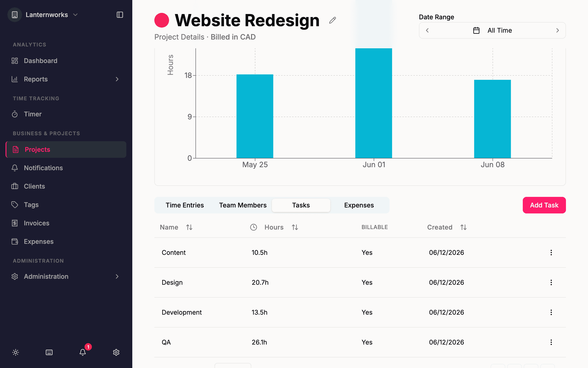Click the Jun 01 chart bar
588x368 pixels.
[374, 103]
